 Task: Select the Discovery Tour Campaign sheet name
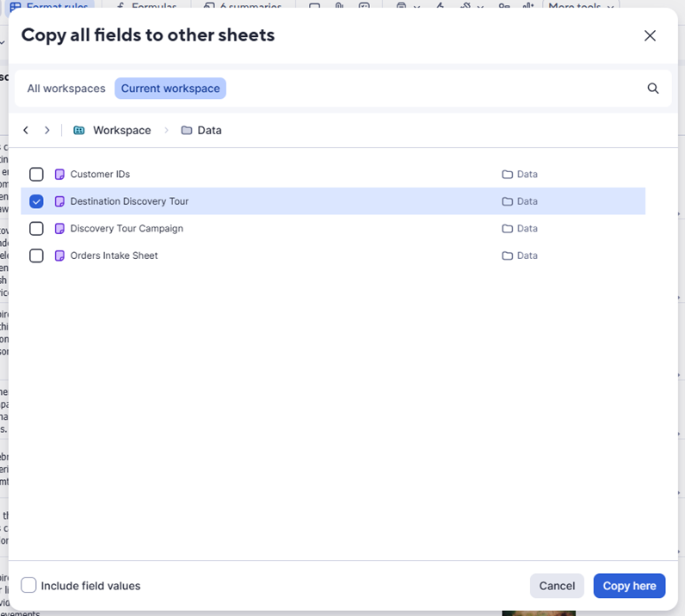tap(127, 229)
